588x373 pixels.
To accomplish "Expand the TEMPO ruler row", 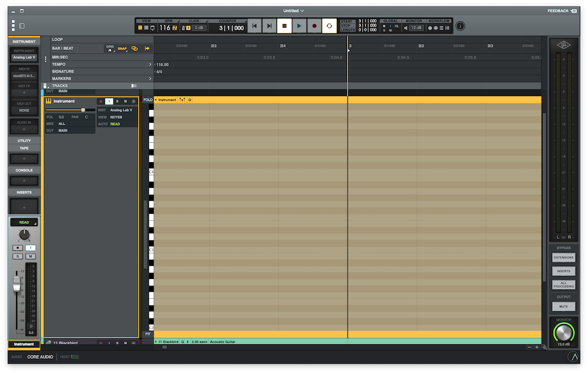I will tap(150, 64).
